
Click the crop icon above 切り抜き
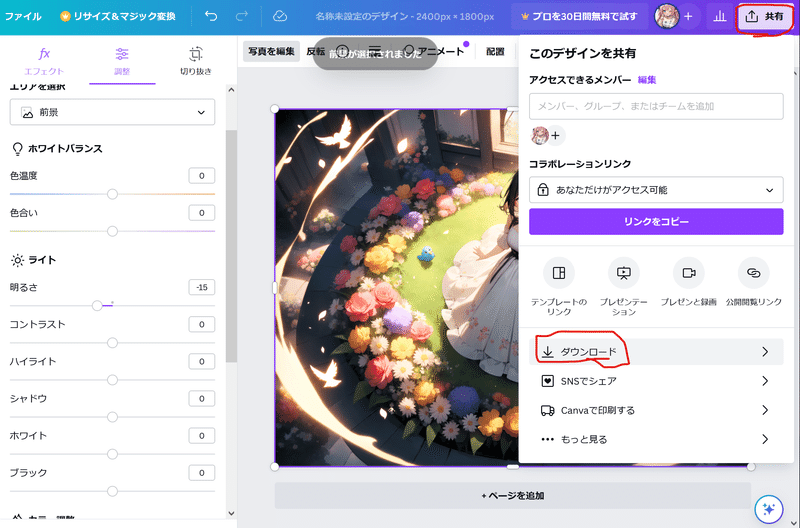[x=195, y=54]
